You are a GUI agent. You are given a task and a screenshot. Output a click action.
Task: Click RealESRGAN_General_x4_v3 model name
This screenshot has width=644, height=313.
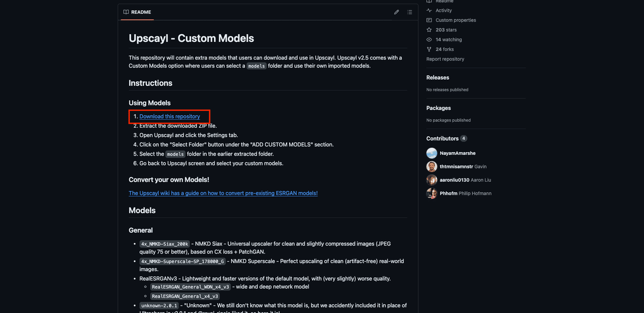[x=185, y=296]
